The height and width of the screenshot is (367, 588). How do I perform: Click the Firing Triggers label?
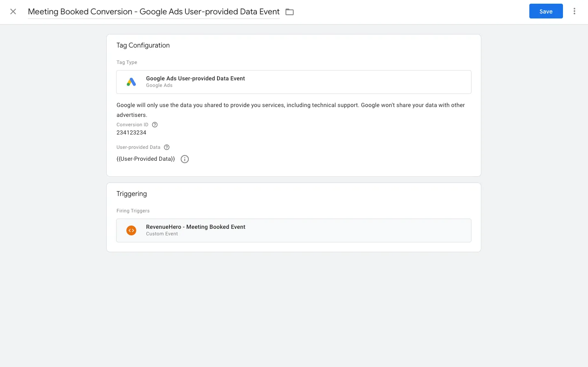click(x=133, y=211)
